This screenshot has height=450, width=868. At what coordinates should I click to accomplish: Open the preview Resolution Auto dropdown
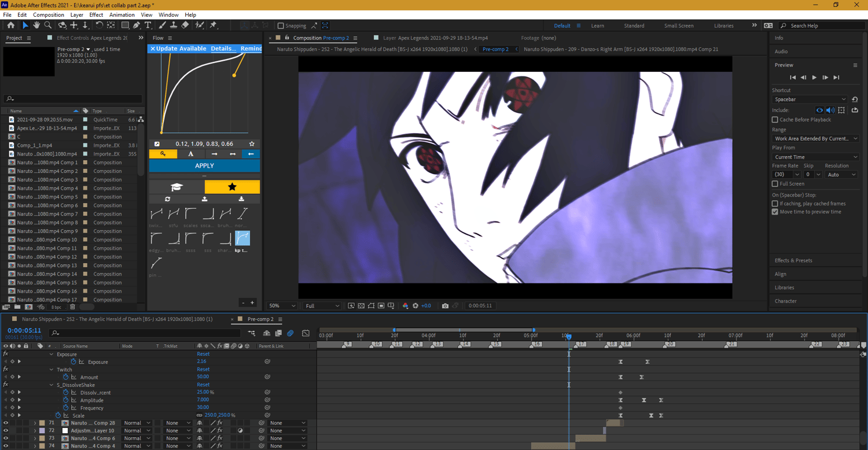[841, 175]
